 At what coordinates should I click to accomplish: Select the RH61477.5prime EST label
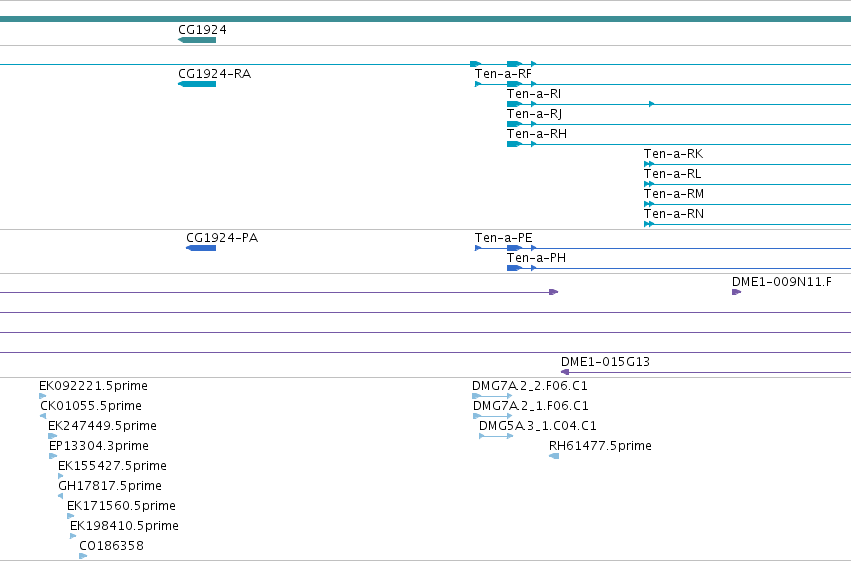[600, 446]
